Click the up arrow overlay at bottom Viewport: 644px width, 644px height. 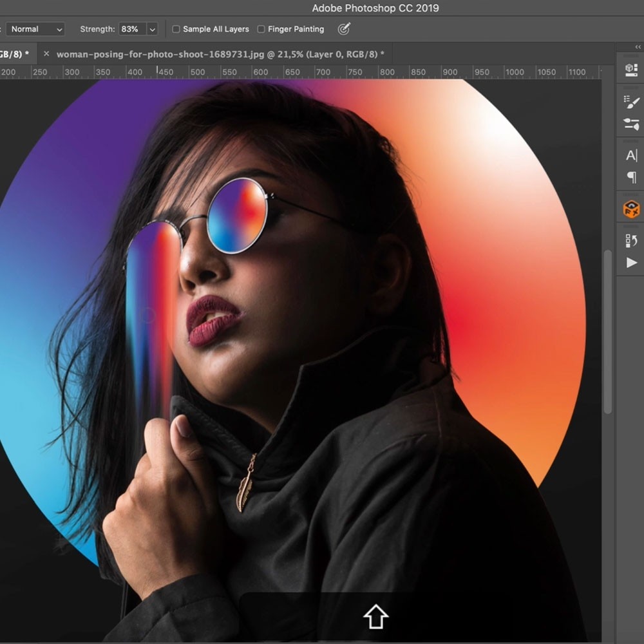pos(375,617)
